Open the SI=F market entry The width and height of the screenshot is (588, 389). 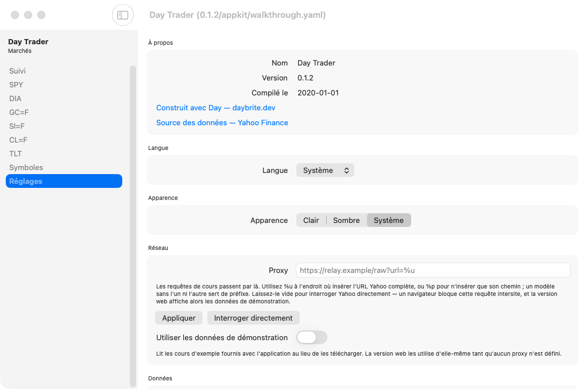[x=64, y=126]
